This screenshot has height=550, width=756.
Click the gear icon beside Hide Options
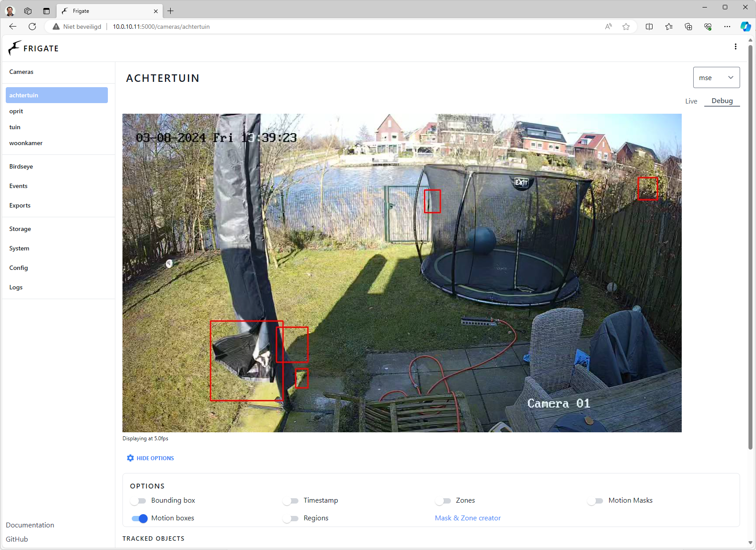(x=130, y=458)
